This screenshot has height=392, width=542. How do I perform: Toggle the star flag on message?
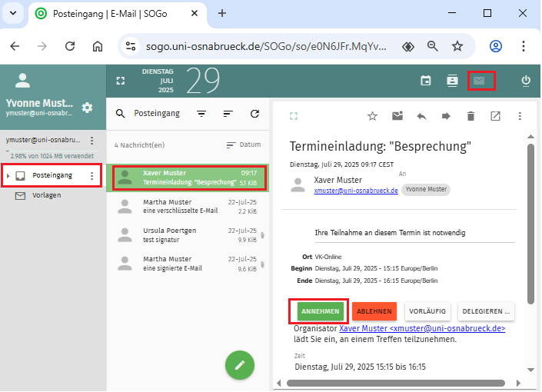pos(372,116)
